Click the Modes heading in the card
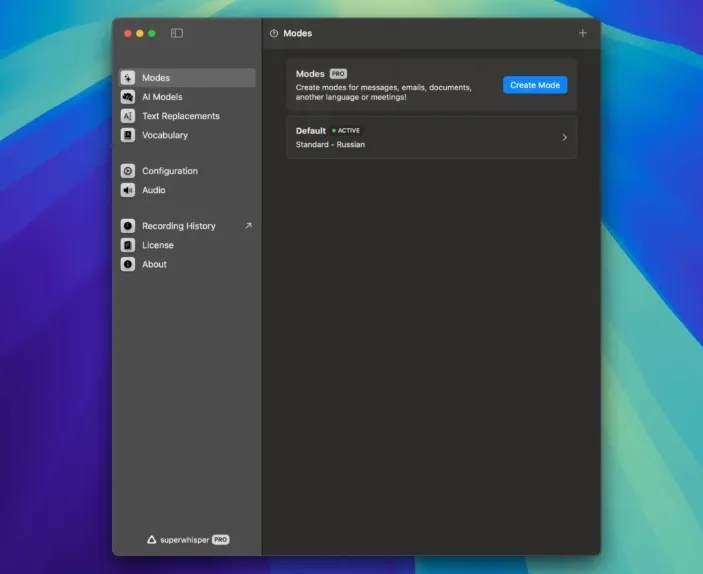The width and height of the screenshot is (703, 574). (310, 74)
